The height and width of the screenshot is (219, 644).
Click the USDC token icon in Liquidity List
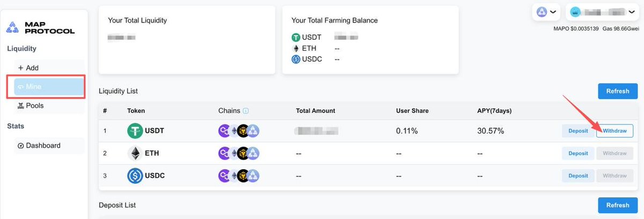(x=135, y=176)
